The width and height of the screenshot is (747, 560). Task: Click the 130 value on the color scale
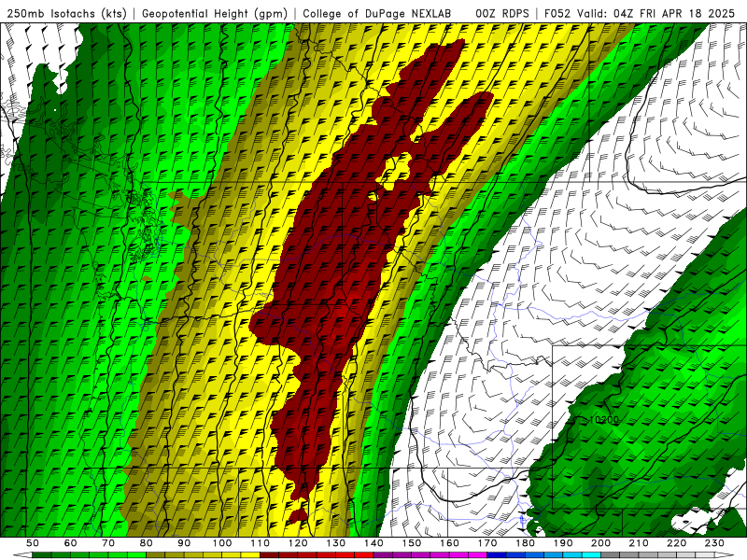pyautogui.click(x=336, y=543)
